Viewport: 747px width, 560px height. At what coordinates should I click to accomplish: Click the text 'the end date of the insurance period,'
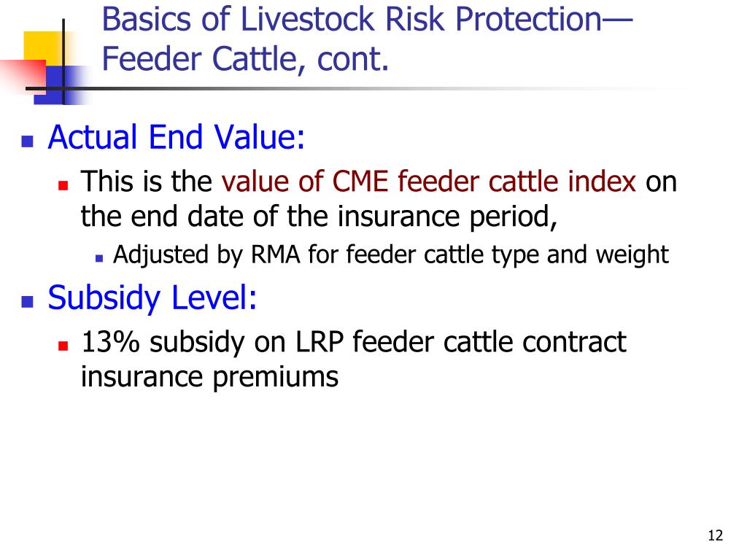pyautogui.click(x=320, y=217)
